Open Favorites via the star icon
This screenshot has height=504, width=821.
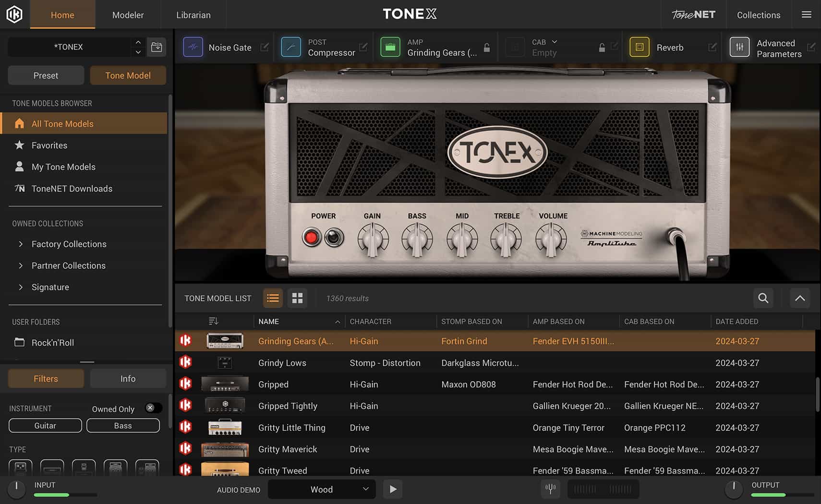pyautogui.click(x=19, y=145)
